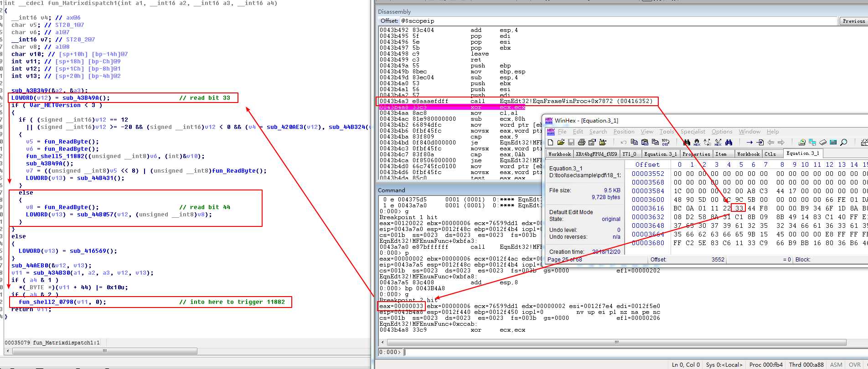
Task: Click the WinHex Back navigation arrow
Action: point(771,143)
